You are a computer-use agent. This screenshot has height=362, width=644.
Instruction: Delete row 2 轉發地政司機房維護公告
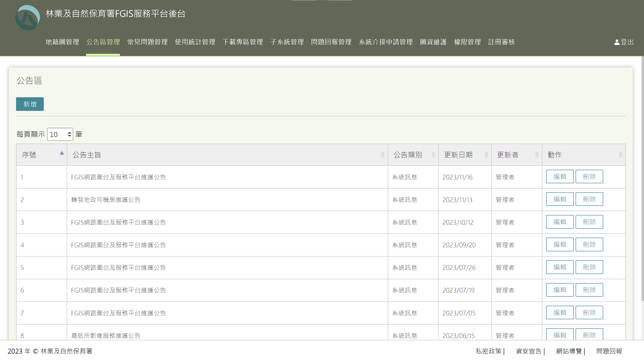click(x=589, y=199)
